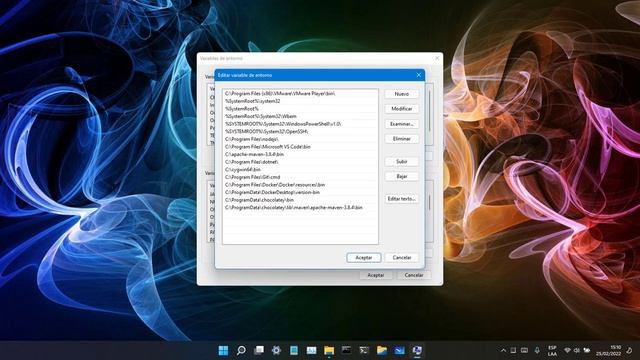The width and height of the screenshot is (640, 360).
Task: Click the Examinar... button
Action: 402,124
